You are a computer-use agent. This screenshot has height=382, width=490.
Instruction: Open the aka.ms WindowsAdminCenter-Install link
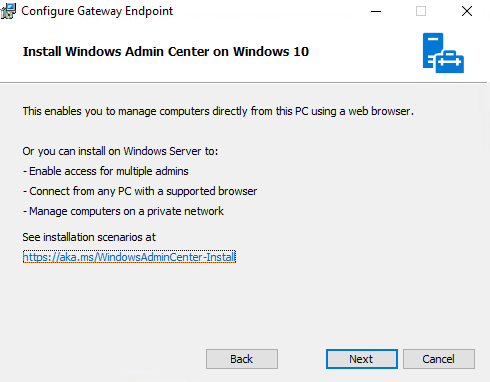(129, 257)
